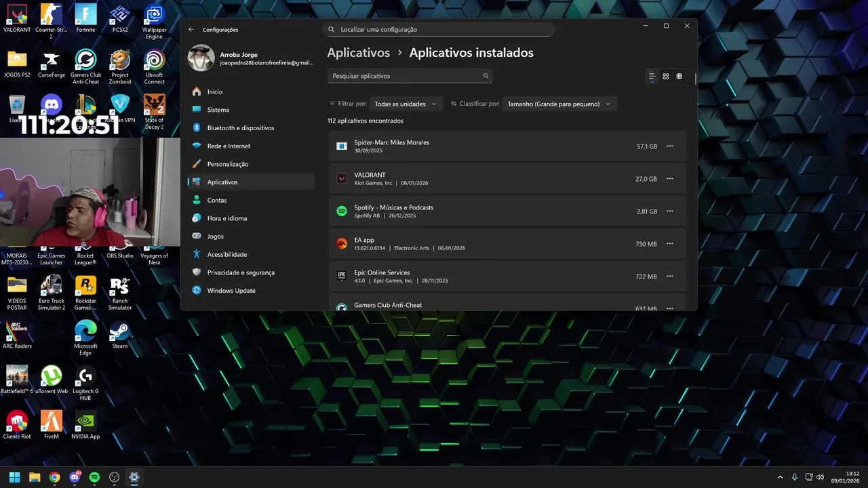The height and width of the screenshot is (488, 868).
Task: Open Ubisoft Connect desktop shortcut
Action: coord(155,67)
